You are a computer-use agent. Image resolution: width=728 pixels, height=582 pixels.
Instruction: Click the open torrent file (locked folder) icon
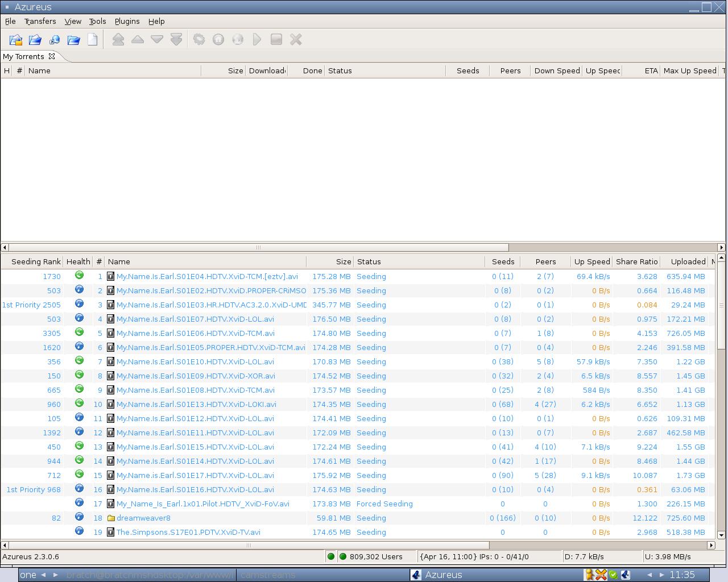click(16, 40)
